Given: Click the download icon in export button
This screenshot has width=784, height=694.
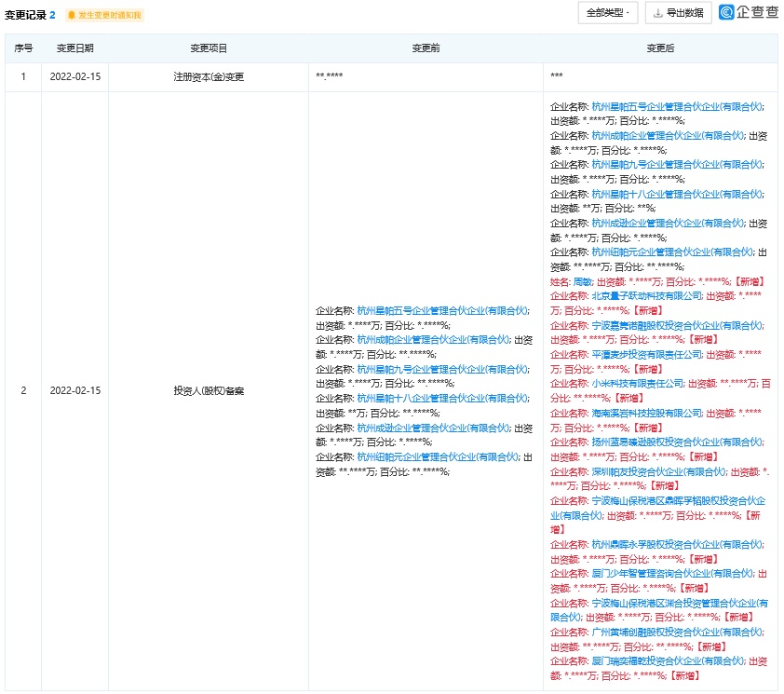Looking at the screenshot, I should (659, 13).
